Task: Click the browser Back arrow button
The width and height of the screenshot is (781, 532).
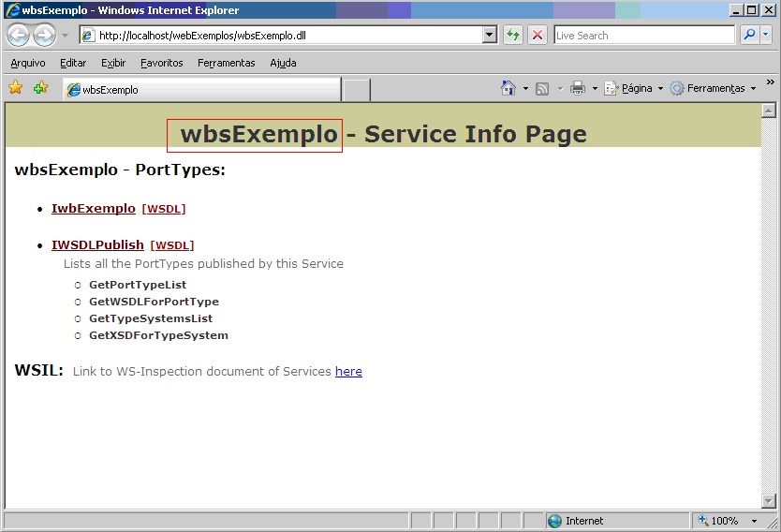Action: pyautogui.click(x=18, y=36)
